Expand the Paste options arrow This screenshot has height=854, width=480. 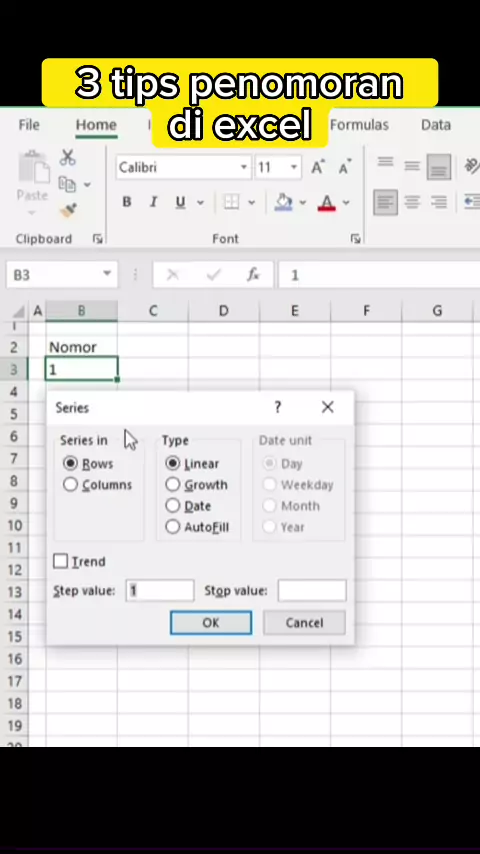[x=32, y=212]
